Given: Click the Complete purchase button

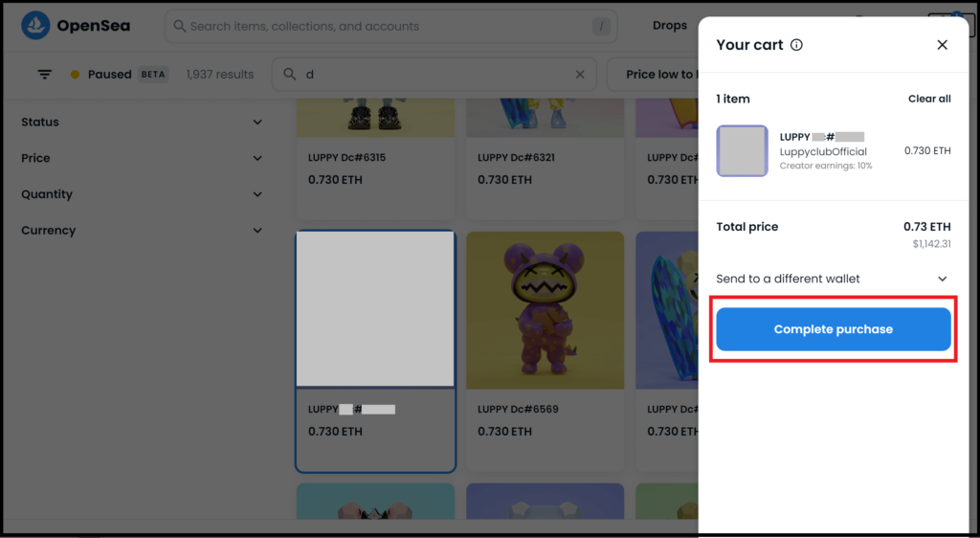Looking at the screenshot, I should [834, 329].
